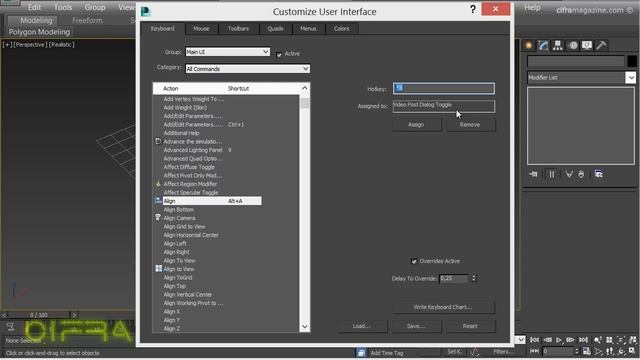
Task: Click the Pin Stack icon
Action: [x=533, y=174]
